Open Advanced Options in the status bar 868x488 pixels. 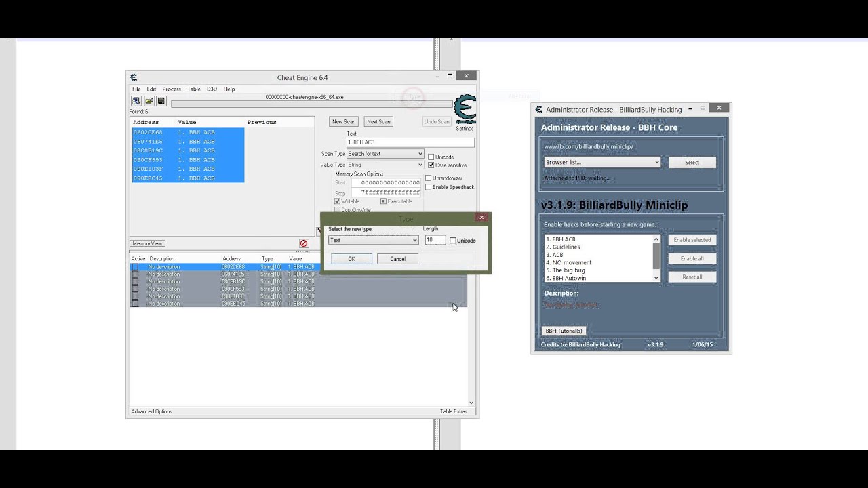click(x=151, y=411)
